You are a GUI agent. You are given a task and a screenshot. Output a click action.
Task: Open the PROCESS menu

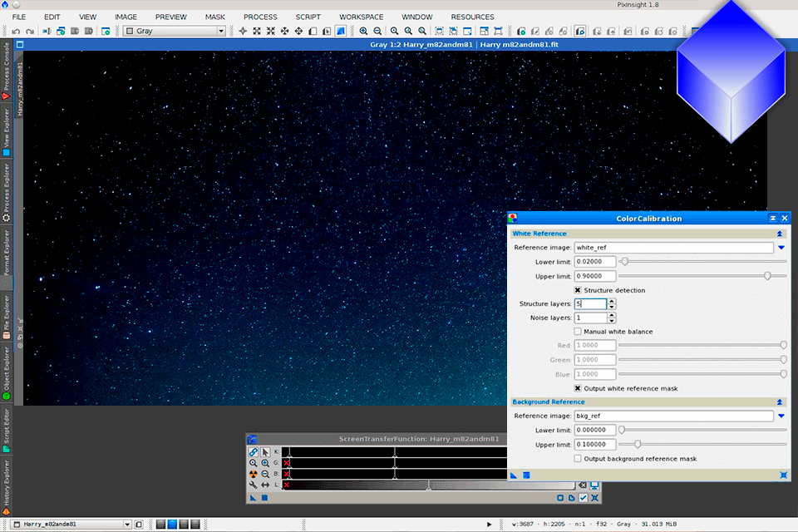260,17
